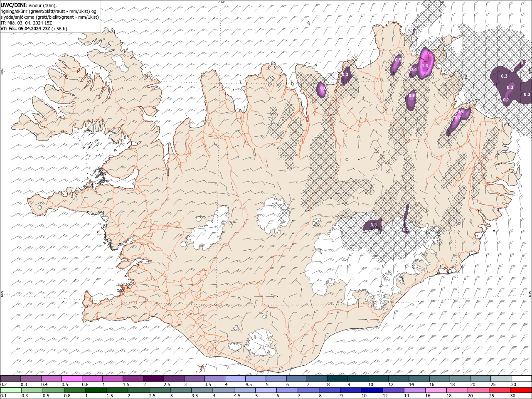Pick the darkest purple swatch labeled 2 in the upper legend
Image resolution: width=532 pixels, height=399 pixels.
tap(153, 379)
